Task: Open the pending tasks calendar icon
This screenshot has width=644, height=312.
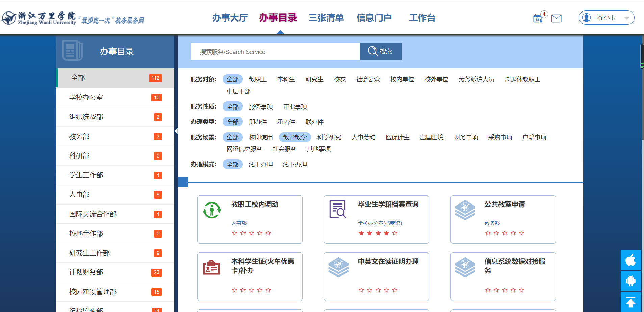Action: [538, 18]
